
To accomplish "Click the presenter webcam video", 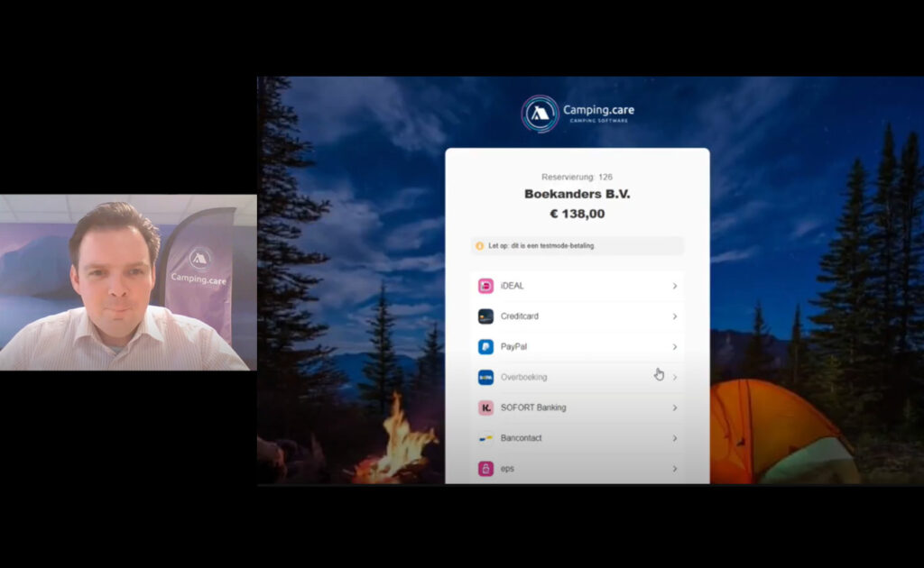I will coord(128,282).
